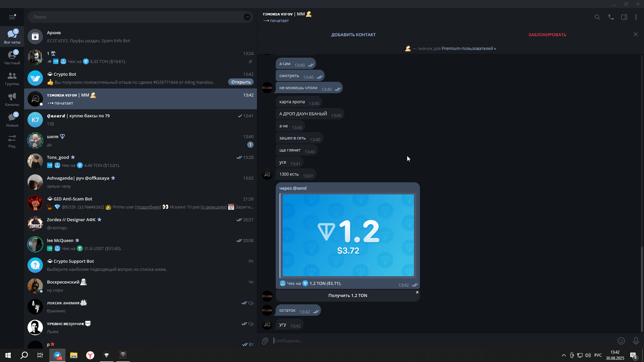
Task: Click 'ЗАБЛОКИРОВАТЬ' button
Action: [547, 35]
